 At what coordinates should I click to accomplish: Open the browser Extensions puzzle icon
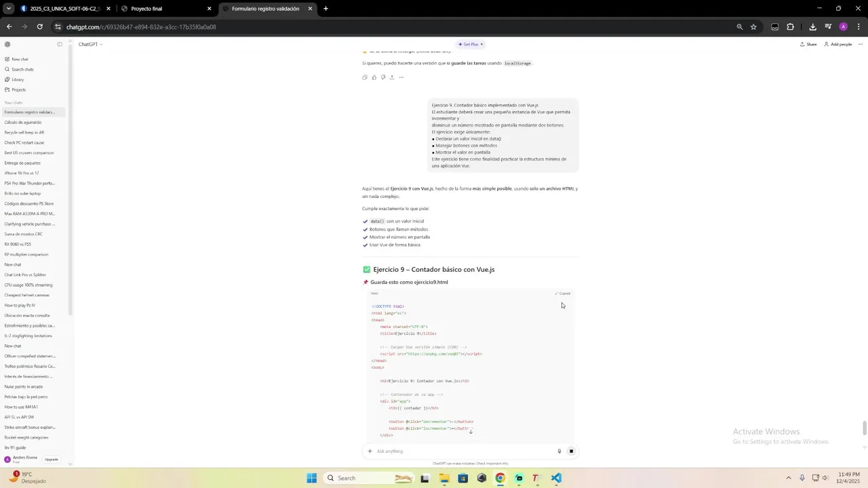tap(791, 27)
